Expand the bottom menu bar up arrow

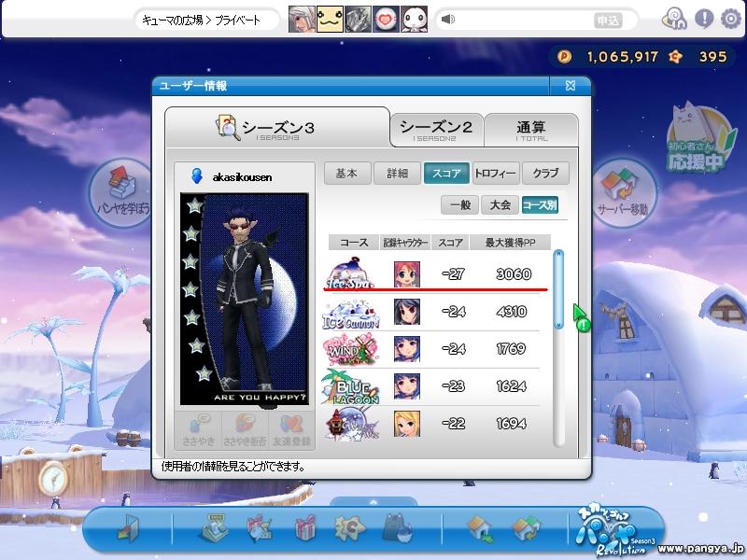pos(373,502)
